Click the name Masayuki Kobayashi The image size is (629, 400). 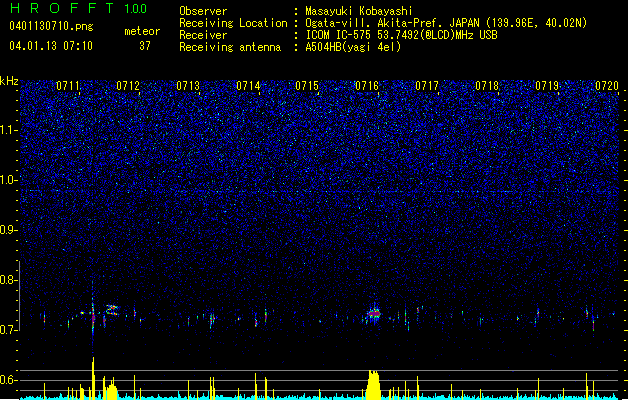[x=359, y=11]
